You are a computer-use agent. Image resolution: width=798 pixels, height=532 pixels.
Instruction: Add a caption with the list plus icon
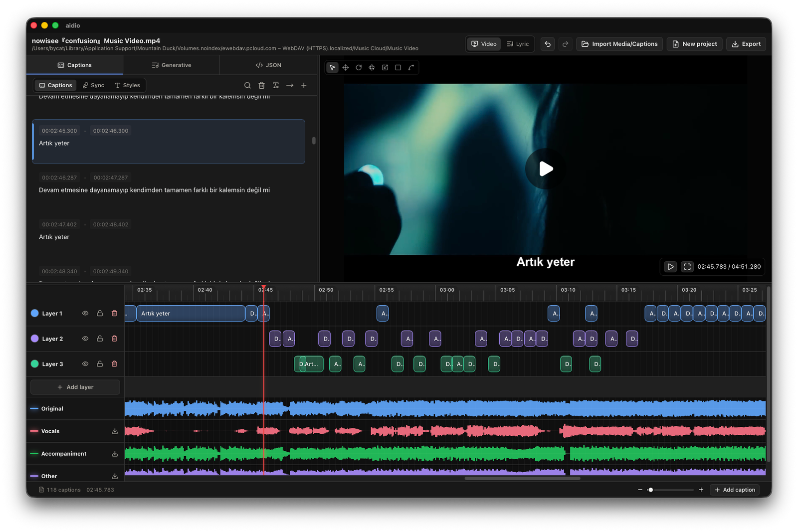[304, 85]
